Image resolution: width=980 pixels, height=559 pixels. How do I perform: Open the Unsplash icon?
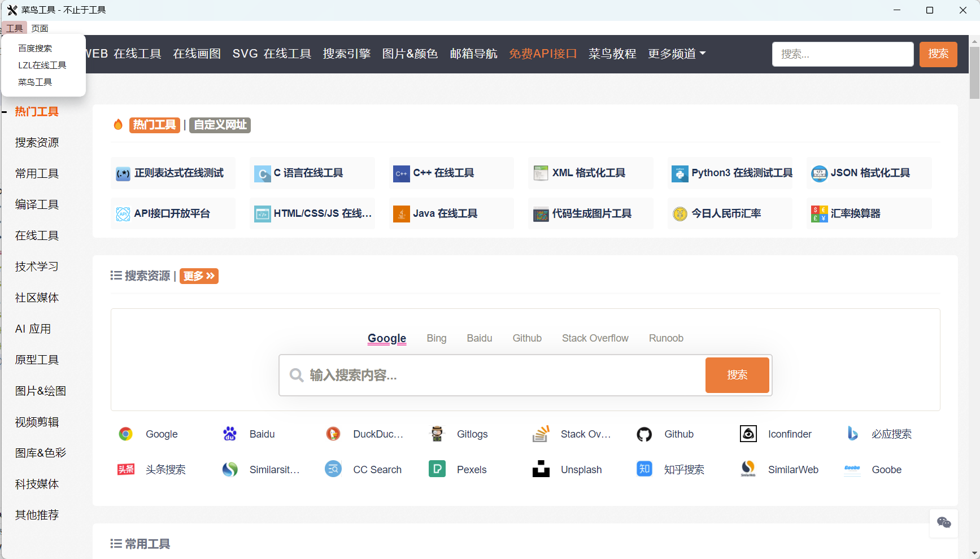541,469
